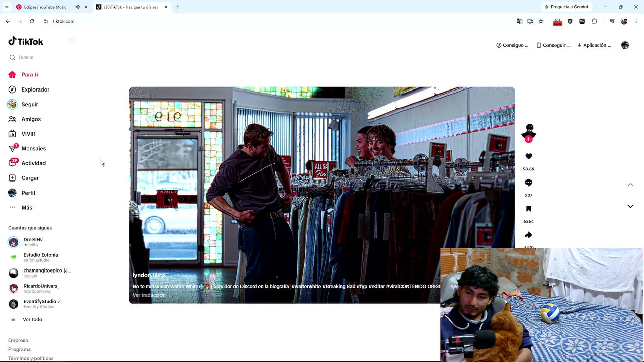Expand the Empresa footer section

pos(18,340)
